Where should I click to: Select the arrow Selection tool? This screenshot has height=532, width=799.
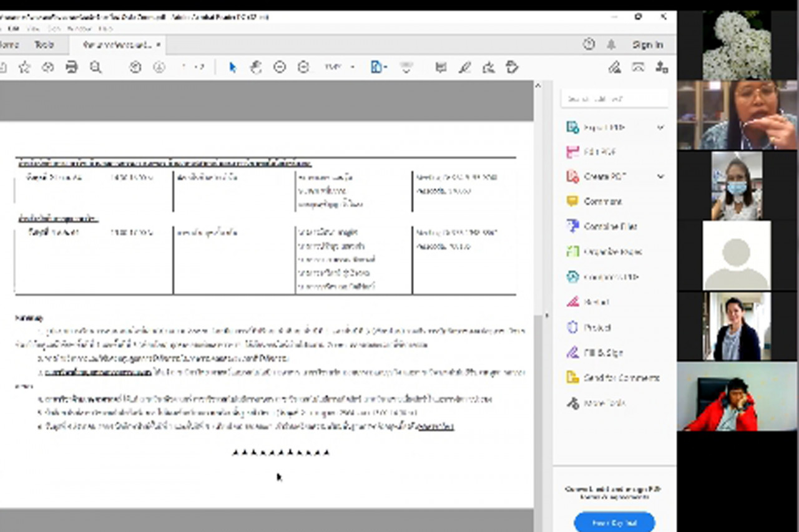coord(233,67)
